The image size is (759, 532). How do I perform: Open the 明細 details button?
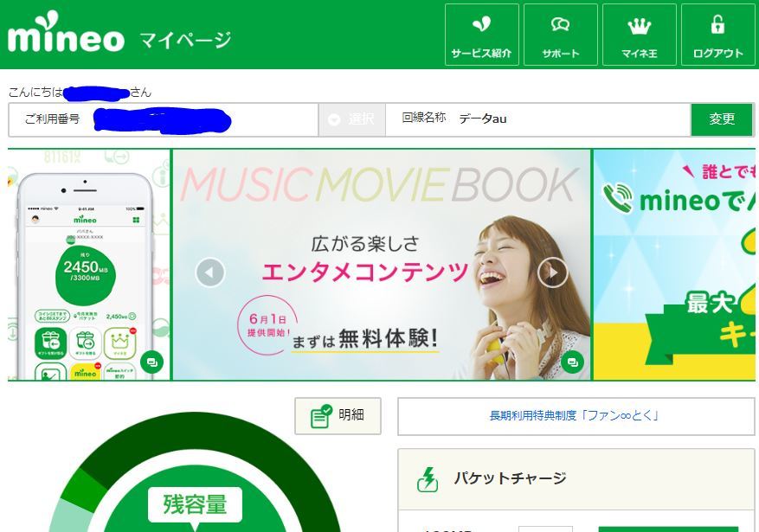click(338, 416)
